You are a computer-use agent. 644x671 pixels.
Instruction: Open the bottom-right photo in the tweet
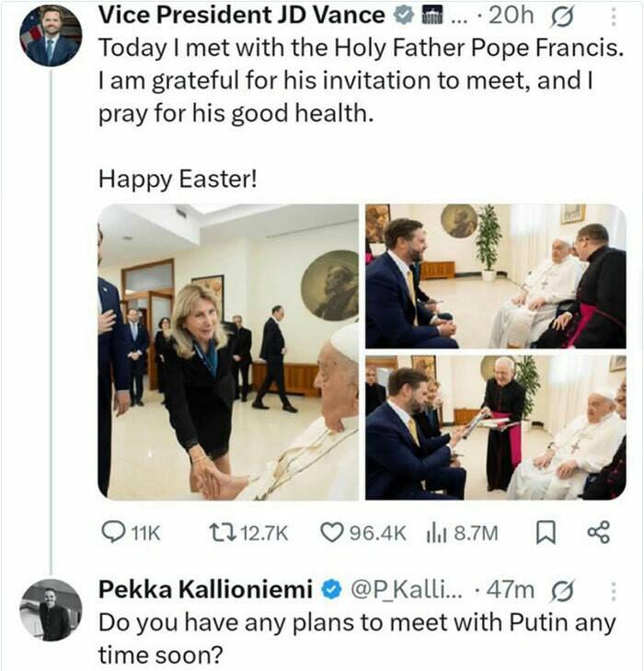click(x=495, y=427)
